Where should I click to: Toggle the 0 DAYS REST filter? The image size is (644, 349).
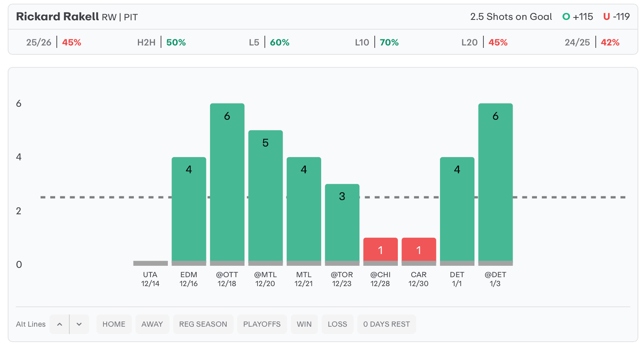(386, 324)
